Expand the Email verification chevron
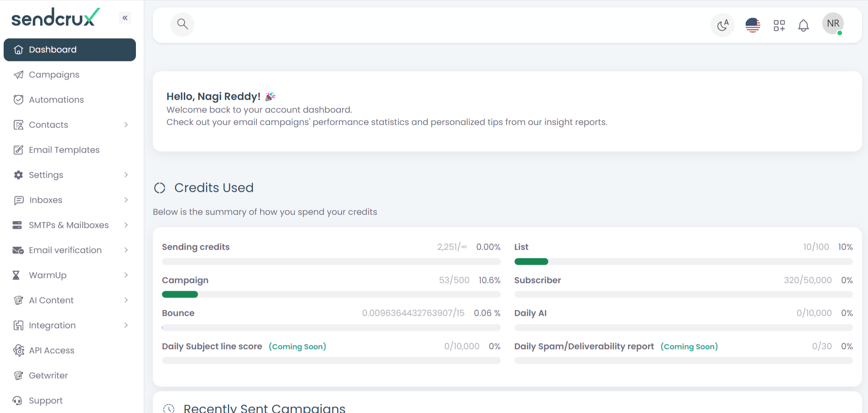Screen dimensions: 868x413 [x=126, y=250]
